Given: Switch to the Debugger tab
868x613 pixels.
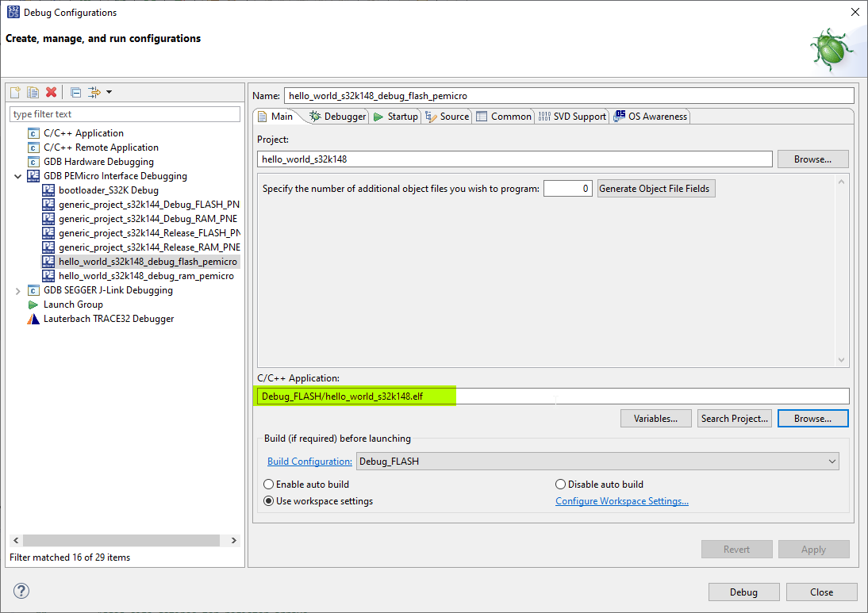Looking at the screenshot, I should tap(337, 116).
